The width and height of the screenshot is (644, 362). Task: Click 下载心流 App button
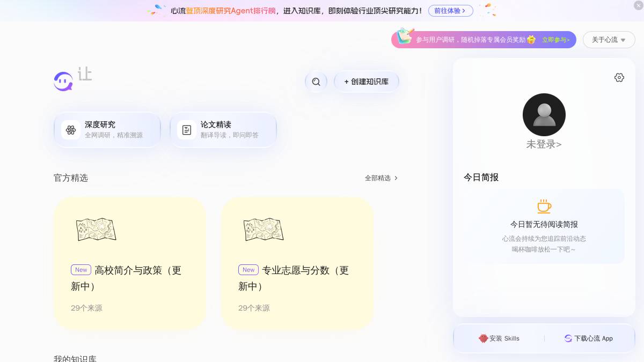[x=588, y=338]
